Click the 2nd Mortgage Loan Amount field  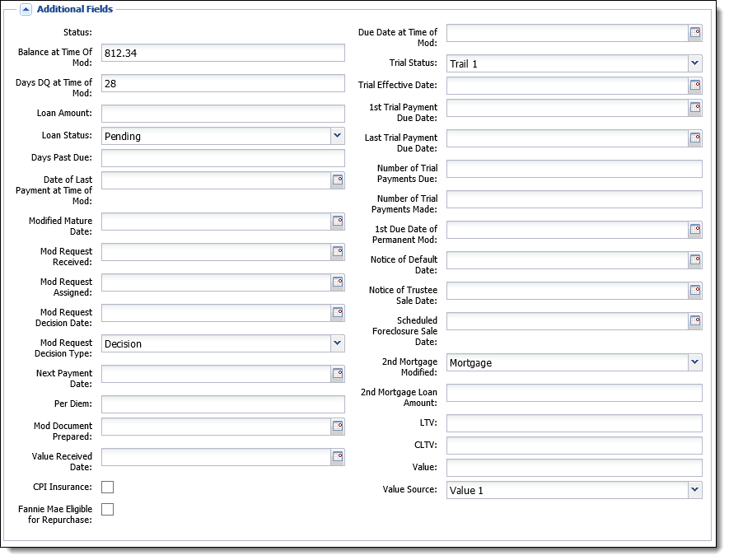(574, 393)
